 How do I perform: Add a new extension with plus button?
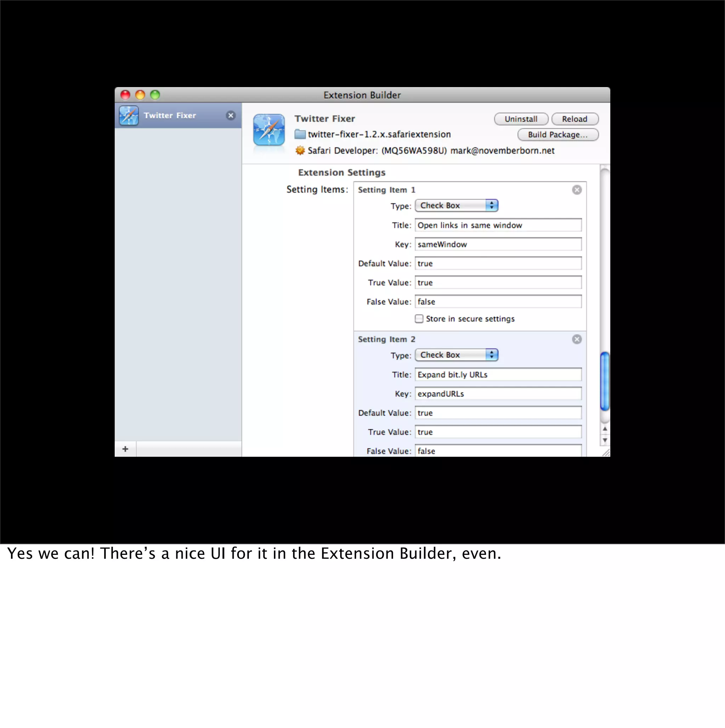point(125,449)
